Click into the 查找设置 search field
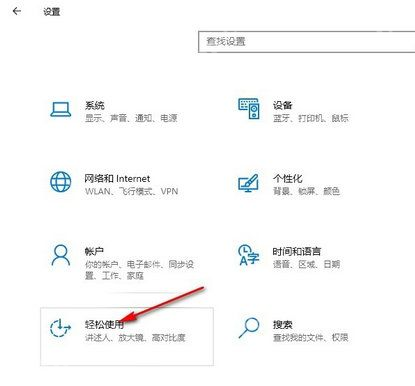 tap(307, 42)
